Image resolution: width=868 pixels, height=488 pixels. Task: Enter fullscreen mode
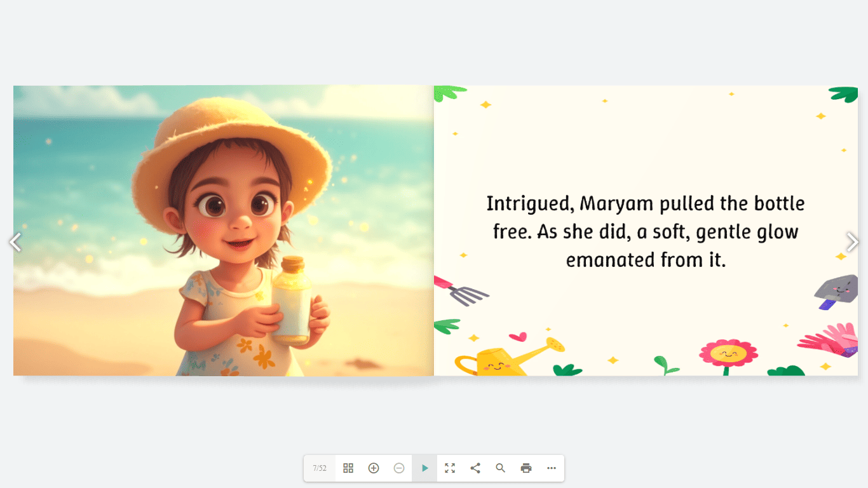450,468
